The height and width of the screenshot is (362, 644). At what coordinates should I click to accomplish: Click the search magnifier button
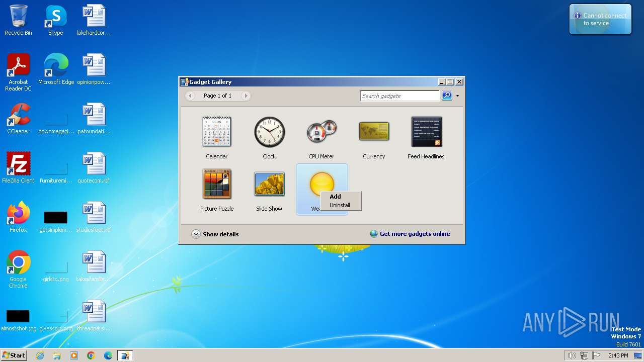tap(447, 96)
